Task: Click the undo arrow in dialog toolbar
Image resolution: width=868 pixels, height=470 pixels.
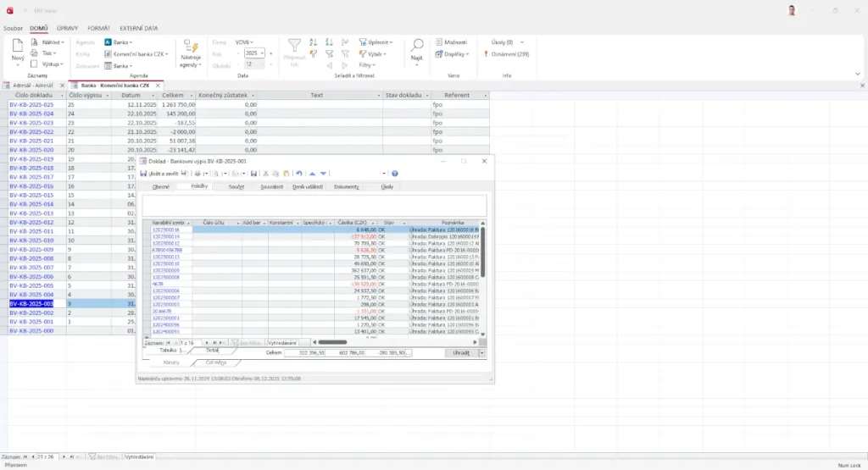Action: [x=299, y=174]
